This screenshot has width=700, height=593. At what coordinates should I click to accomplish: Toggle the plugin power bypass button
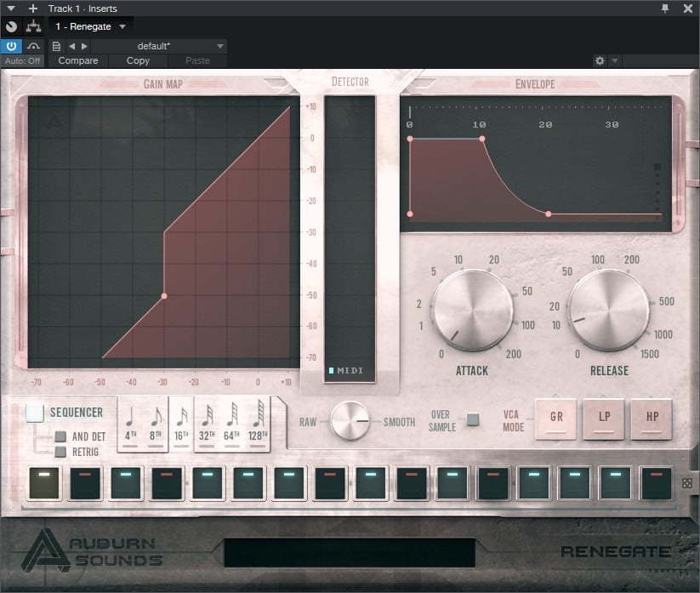click(11, 46)
